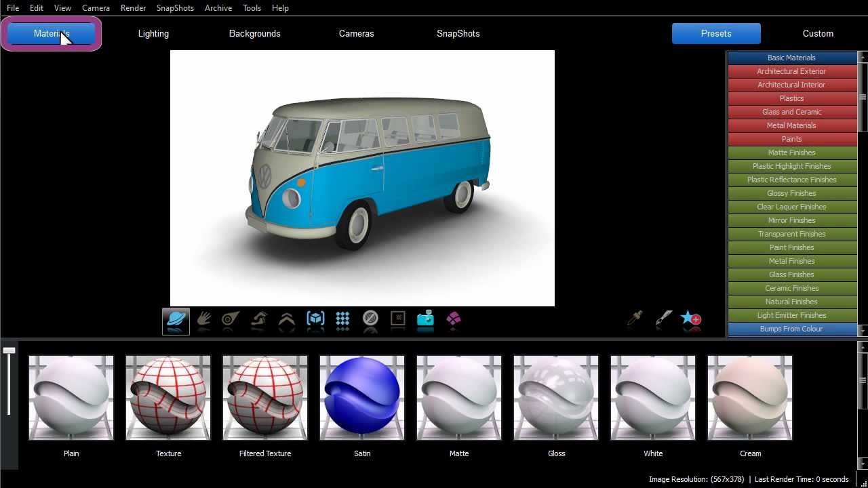Open the Edit menu
This screenshot has width=868, height=488.
coord(37,7)
